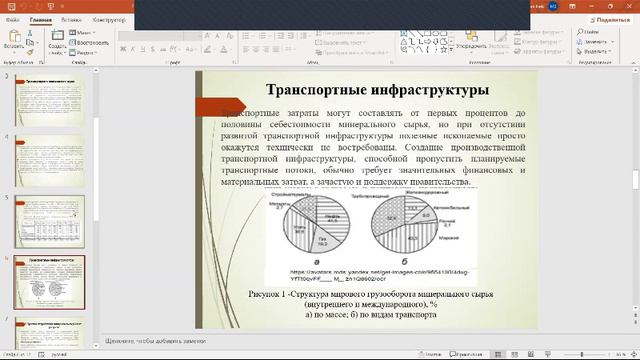Click the Copy icon in clipboard group
Image resolution: width=640 pixels, height=360 pixels.
coord(30,42)
